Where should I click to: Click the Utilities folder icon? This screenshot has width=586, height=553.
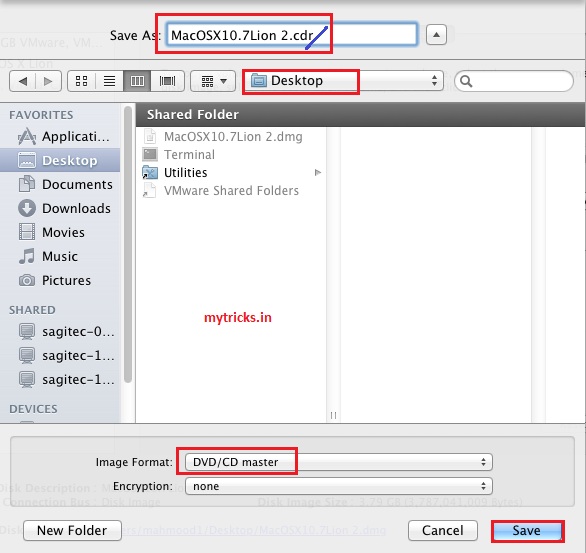point(150,173)
